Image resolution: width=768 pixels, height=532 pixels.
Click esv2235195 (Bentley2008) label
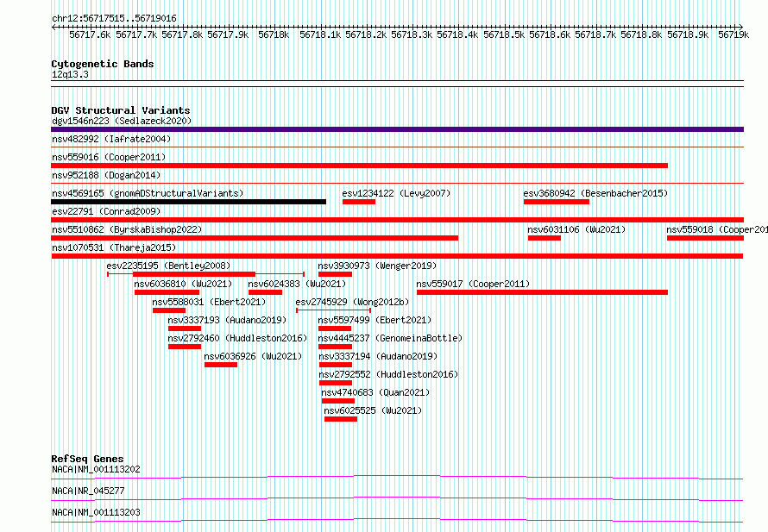tap(168, 266)
